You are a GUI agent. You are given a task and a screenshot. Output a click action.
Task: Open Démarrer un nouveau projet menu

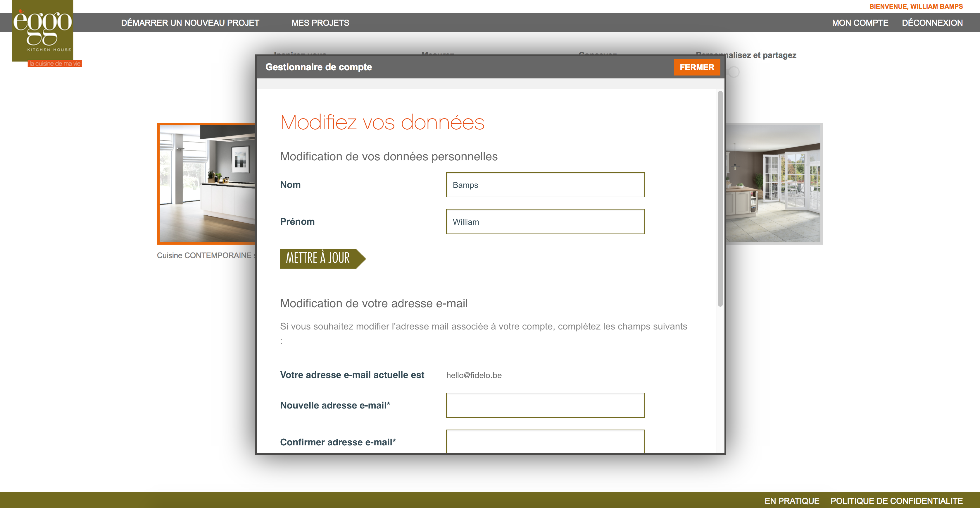190,23
